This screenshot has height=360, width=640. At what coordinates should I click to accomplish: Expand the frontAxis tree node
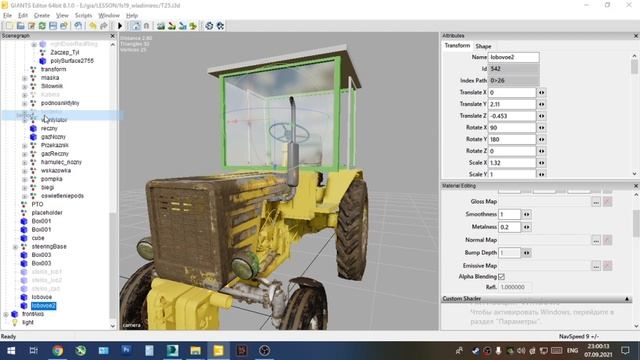pos(6,314)
